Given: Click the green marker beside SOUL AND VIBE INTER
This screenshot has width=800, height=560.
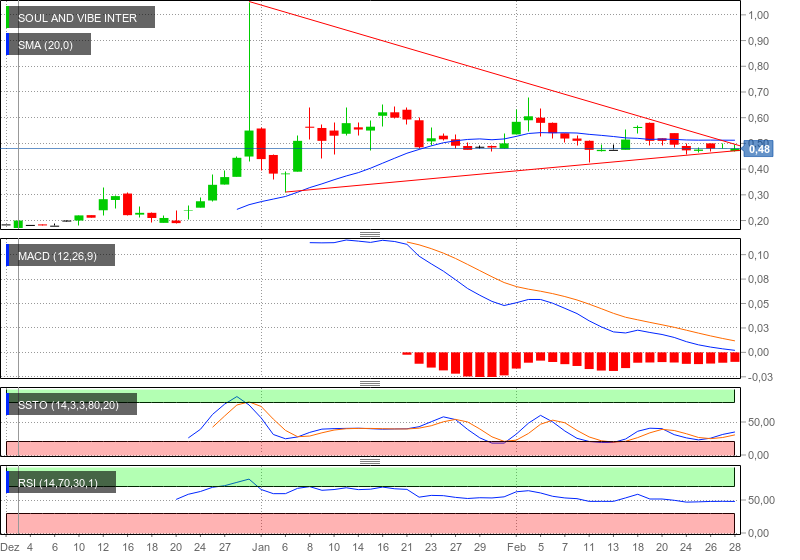Looking at the screenshot, I should click(9, 17).
